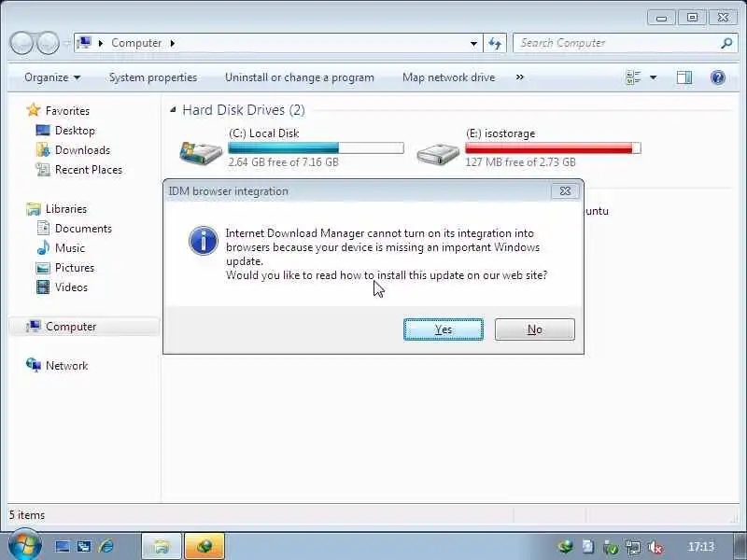Launch Internet Explorer from quick launch
The image size is (747, 560).
[106, 546]
